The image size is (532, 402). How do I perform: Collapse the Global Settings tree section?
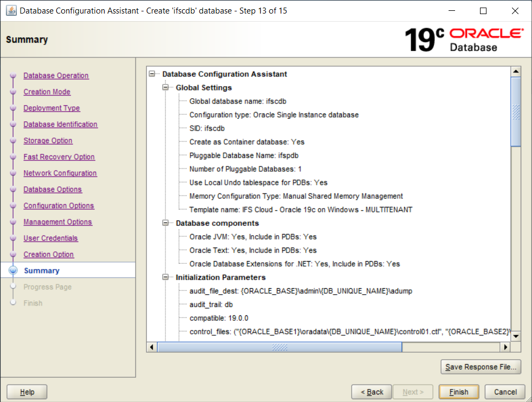[166, 88]
